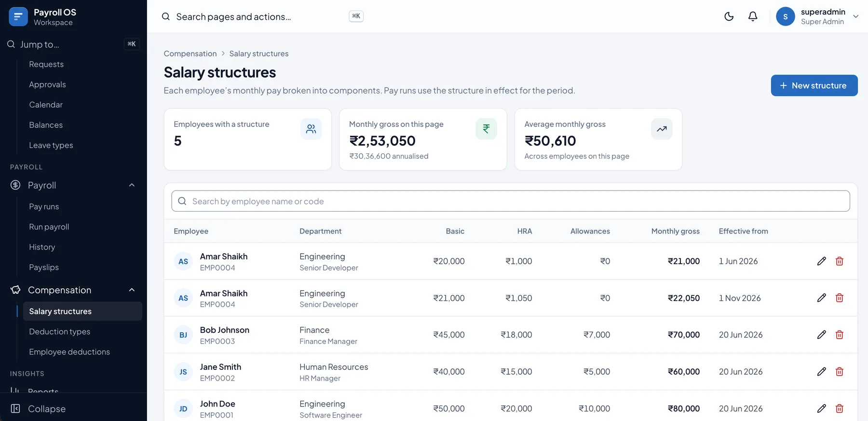The image size is (868, 421).
Task: Edit Amar Shaikh's 1 Nov 2026 structure
Action: (x=822, y=298)
